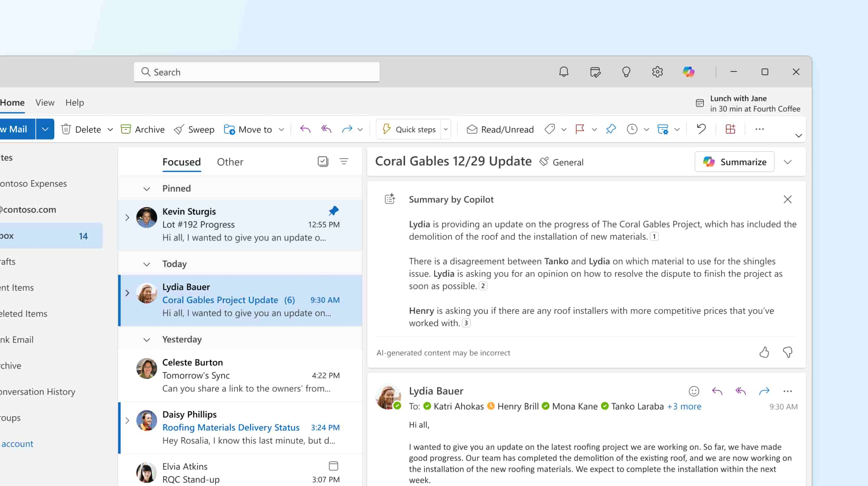Select the Other inbox tab

[229, 161]
